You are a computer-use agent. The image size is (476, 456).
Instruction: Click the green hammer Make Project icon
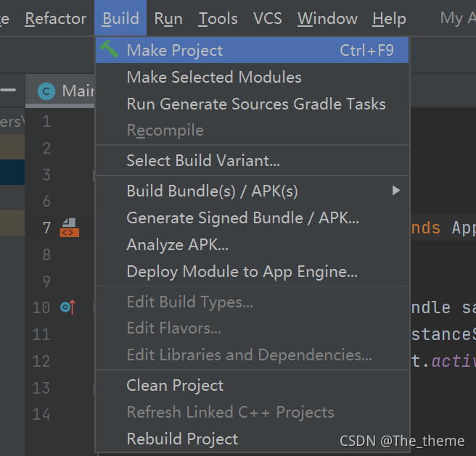(109, 49)
